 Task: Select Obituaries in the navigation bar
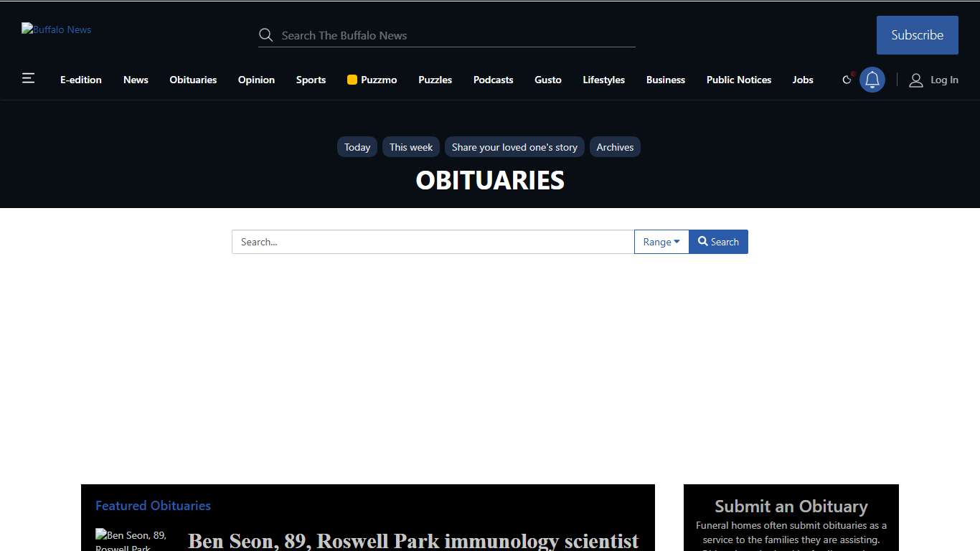click(193, 80)
